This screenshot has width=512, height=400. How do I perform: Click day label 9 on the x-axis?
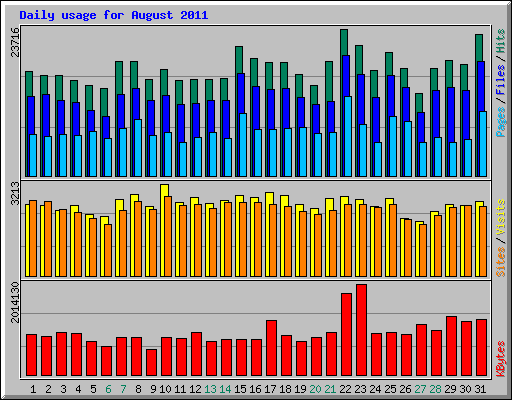coord(153,389)
